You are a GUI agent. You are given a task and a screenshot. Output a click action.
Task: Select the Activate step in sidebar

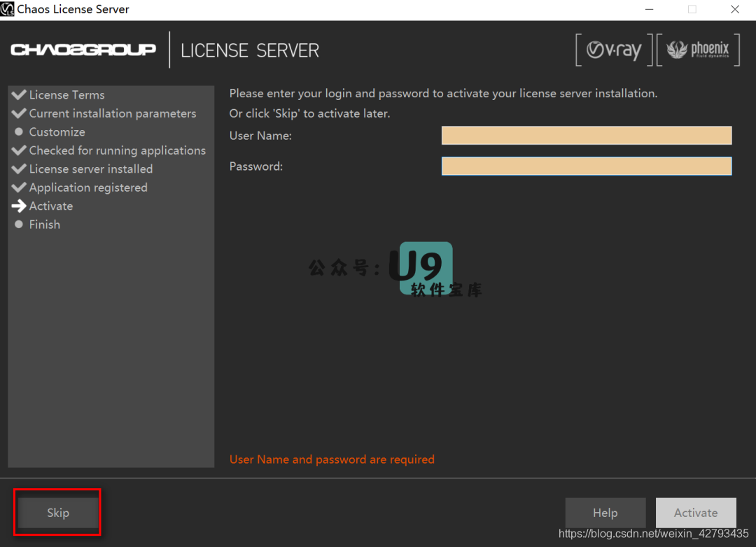pyautogui.click(x=51, y=206)
